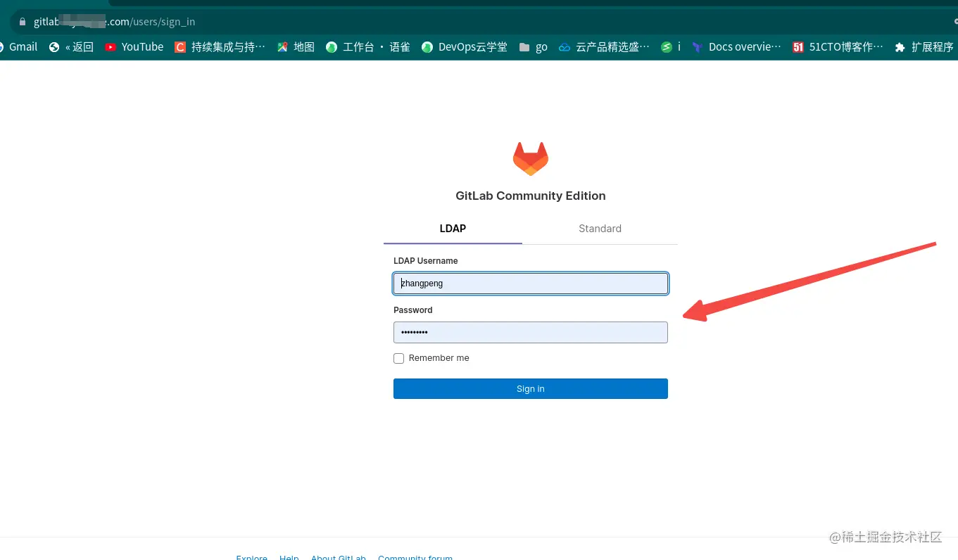Open the YouTube bookmark
The image size is (958, 560).
(134, 47)
